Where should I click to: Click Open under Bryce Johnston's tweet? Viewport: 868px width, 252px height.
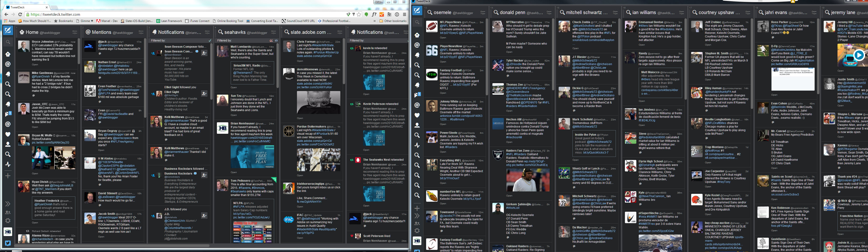click(35, 64)
